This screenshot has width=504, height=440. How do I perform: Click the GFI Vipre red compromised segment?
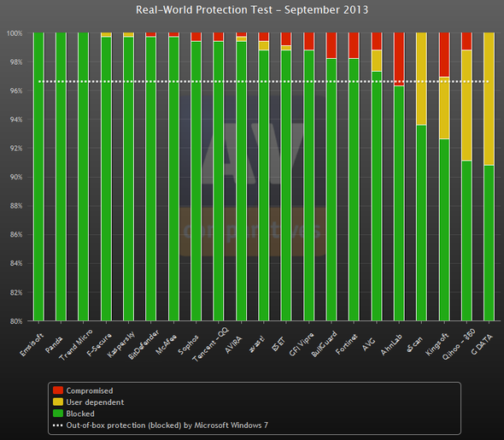coord(309,41)
